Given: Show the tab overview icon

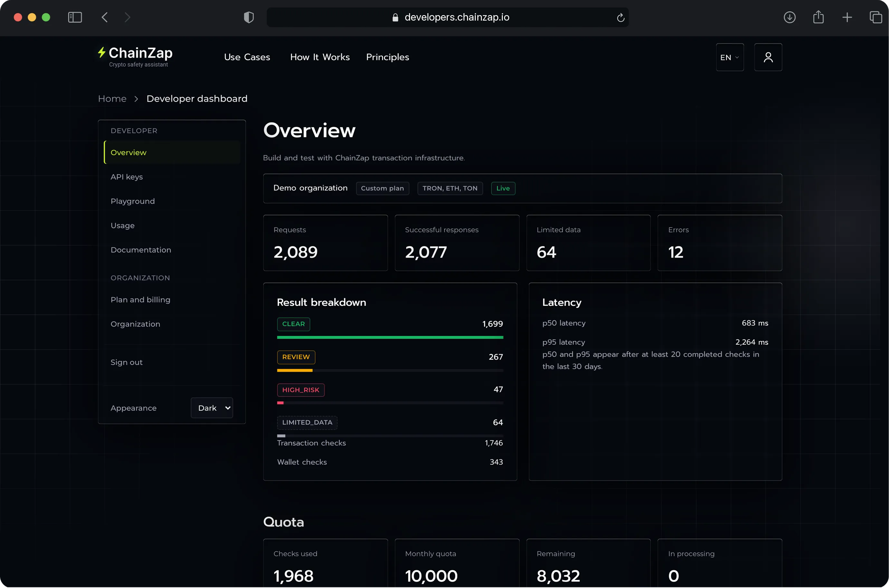Looking at the screenshot, I should tap(875, 17).
